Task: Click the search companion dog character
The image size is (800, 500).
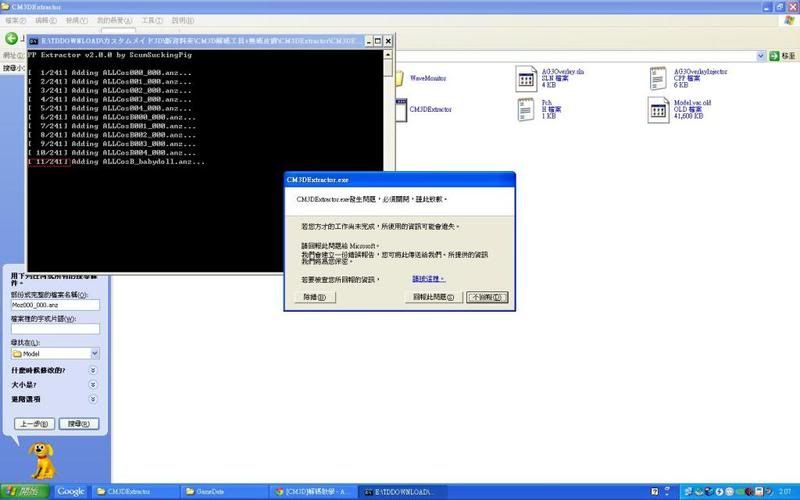Action: click(42, 459)
